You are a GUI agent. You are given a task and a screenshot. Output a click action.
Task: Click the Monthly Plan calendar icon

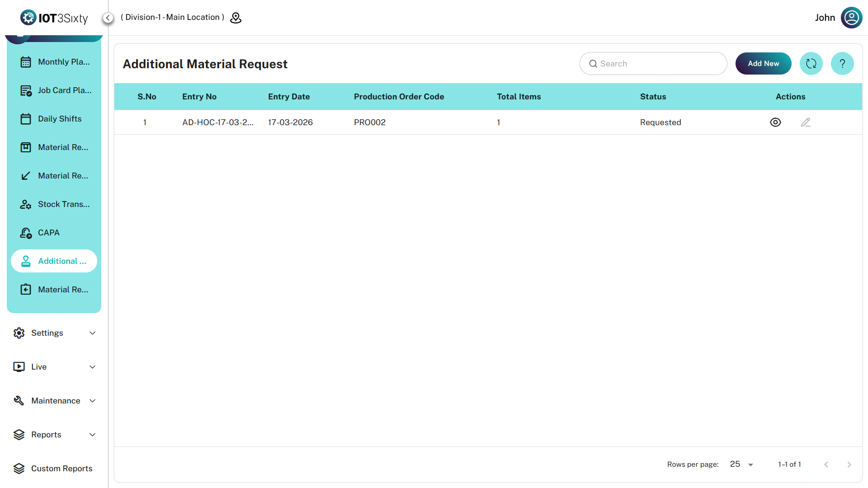click(x=26, y=62)
